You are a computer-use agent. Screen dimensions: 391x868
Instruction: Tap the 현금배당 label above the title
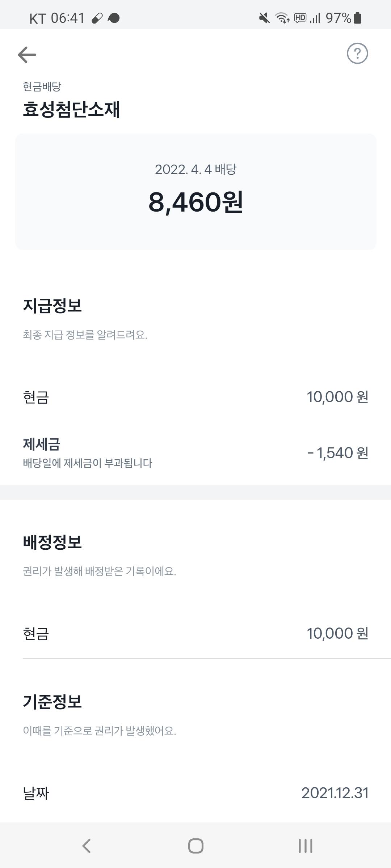coord(42,86)
